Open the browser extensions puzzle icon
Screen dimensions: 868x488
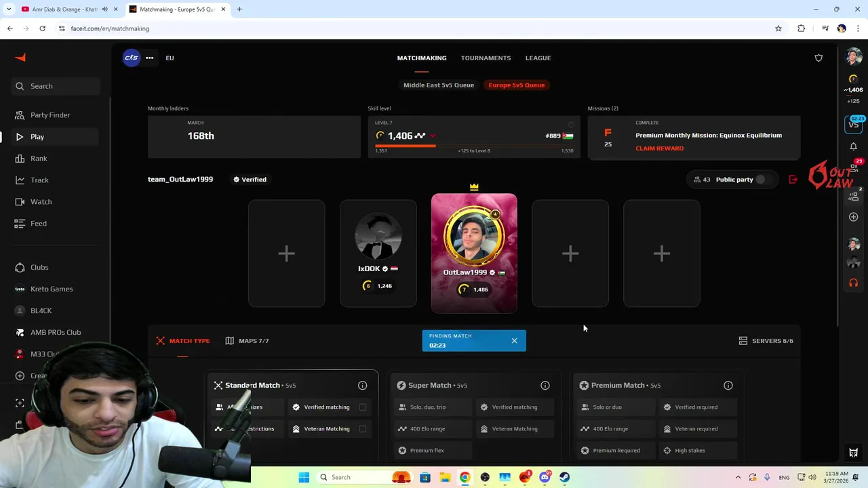802,28
